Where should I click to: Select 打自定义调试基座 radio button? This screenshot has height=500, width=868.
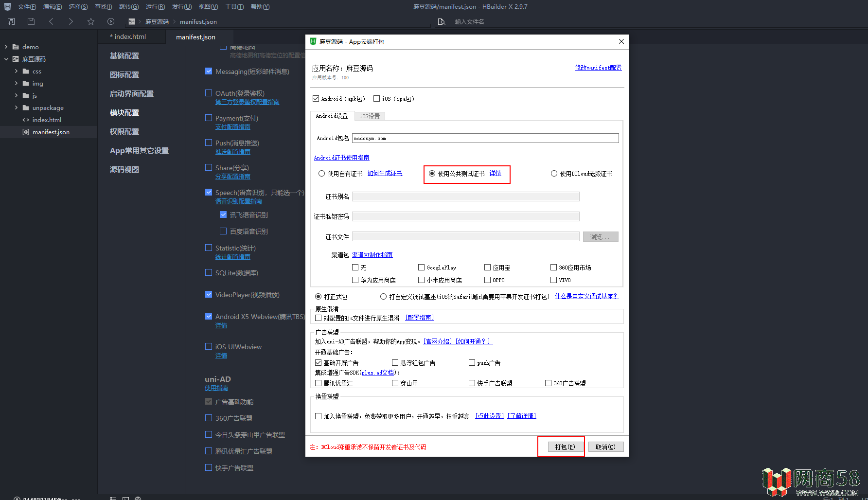click(383, 297)
